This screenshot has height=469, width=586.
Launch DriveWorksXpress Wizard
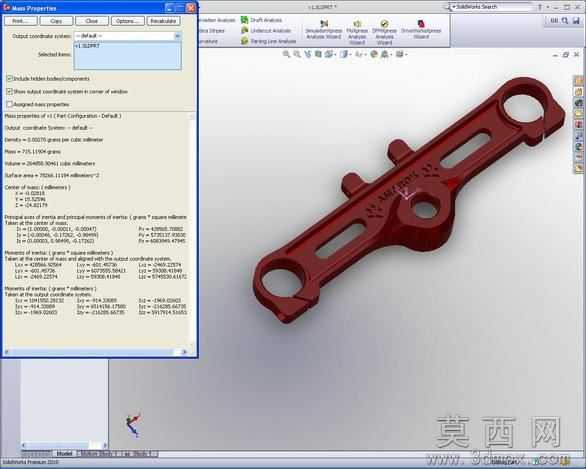tap(421, 30)
